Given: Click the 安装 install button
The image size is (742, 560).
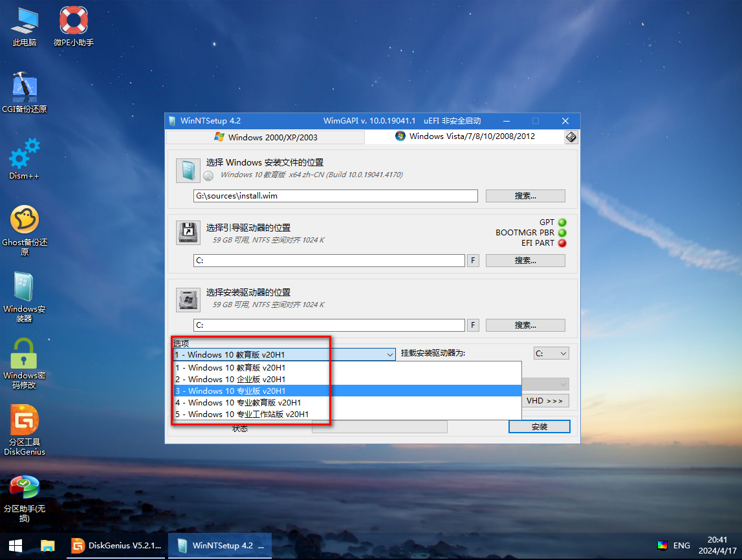Looking at the screenshot, I should pos(540,427).
